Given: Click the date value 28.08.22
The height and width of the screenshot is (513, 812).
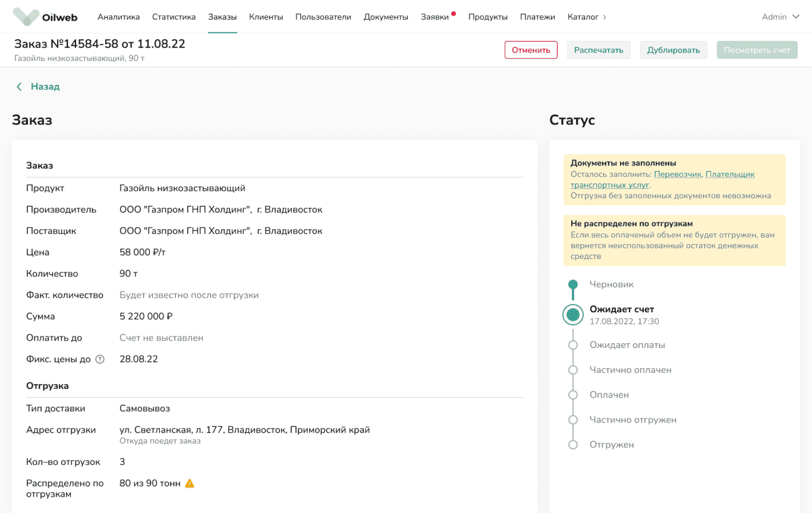Looking at the screenshot, I should pos(139,359).
